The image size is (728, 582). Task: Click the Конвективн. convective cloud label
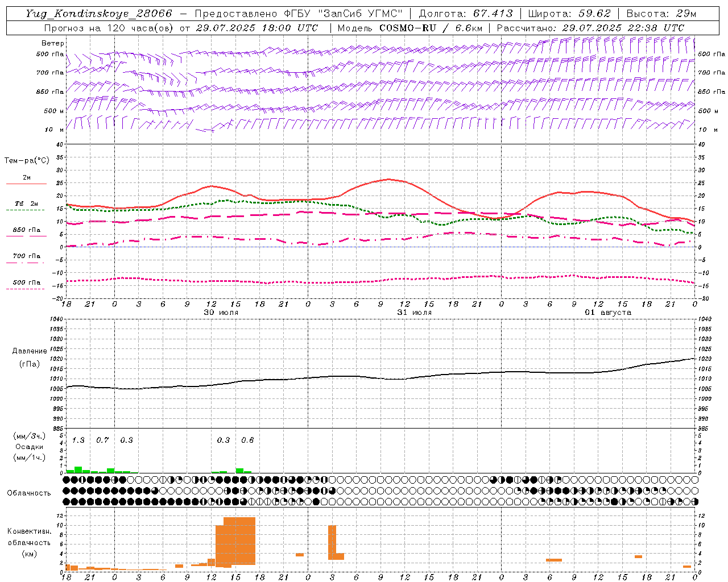(x=29, y=531)
